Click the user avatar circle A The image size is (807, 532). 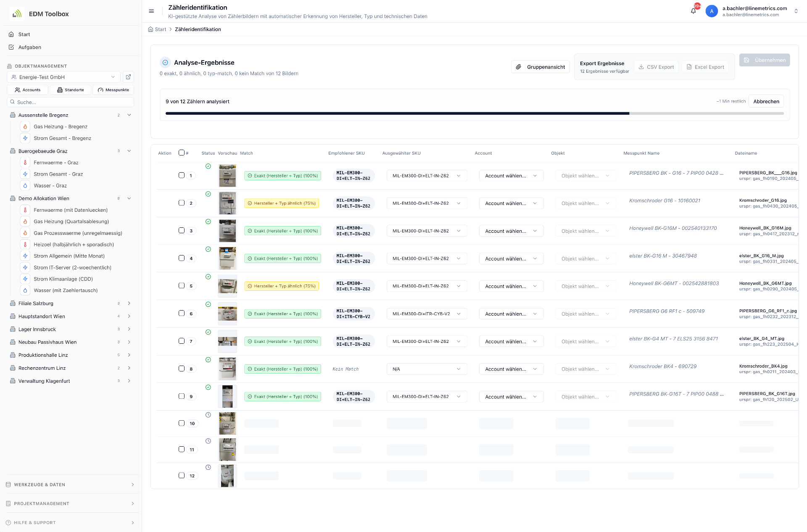[x=712, y=11]
